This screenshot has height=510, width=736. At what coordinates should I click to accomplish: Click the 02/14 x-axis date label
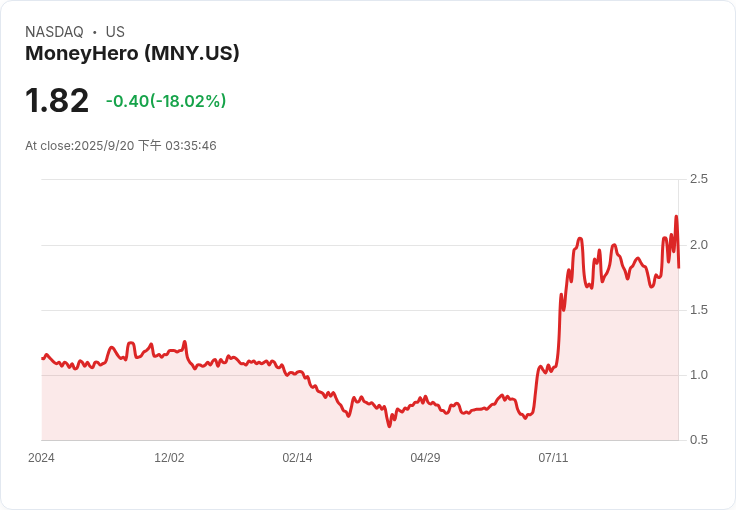(x=297, y=458)
